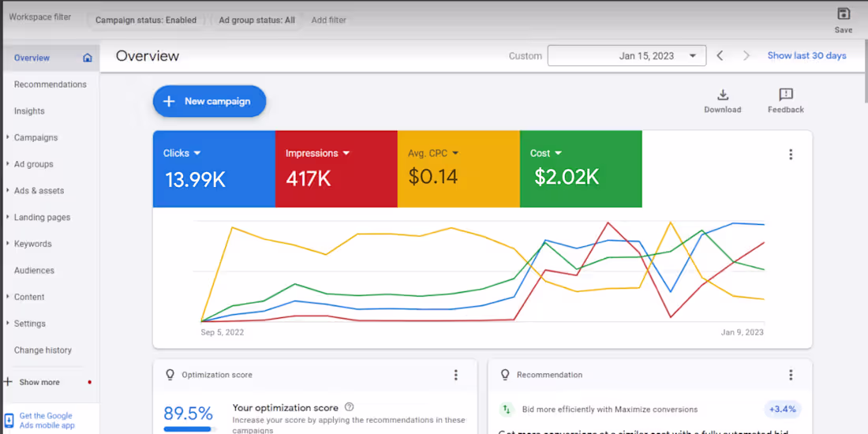Click the plus icon beside Show more
The height and width of the screenshot is (434, 868).
point(8,382)
